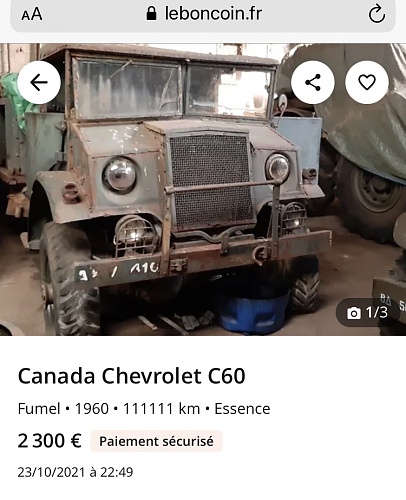This screenshot has height=500, width=406.
Task: Focus the address bar empty area
Action: [94, 14]
